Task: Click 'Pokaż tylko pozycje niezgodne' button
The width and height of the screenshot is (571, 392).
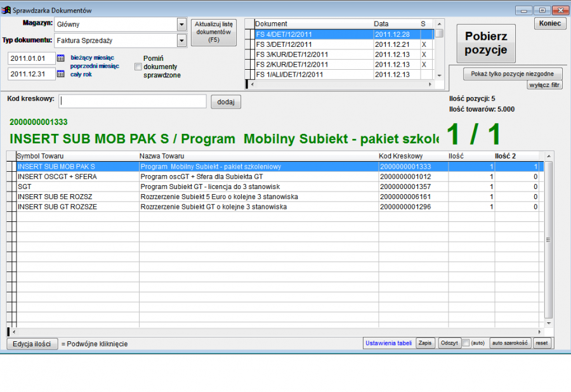Action: [513, 74]
